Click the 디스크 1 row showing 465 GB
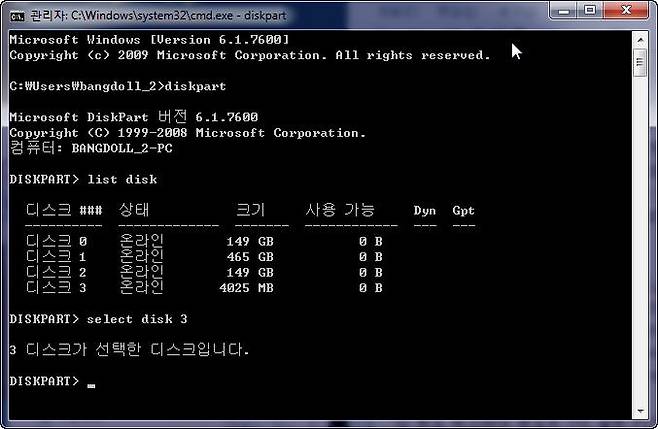The image size is (658, 429). [200, 257]
